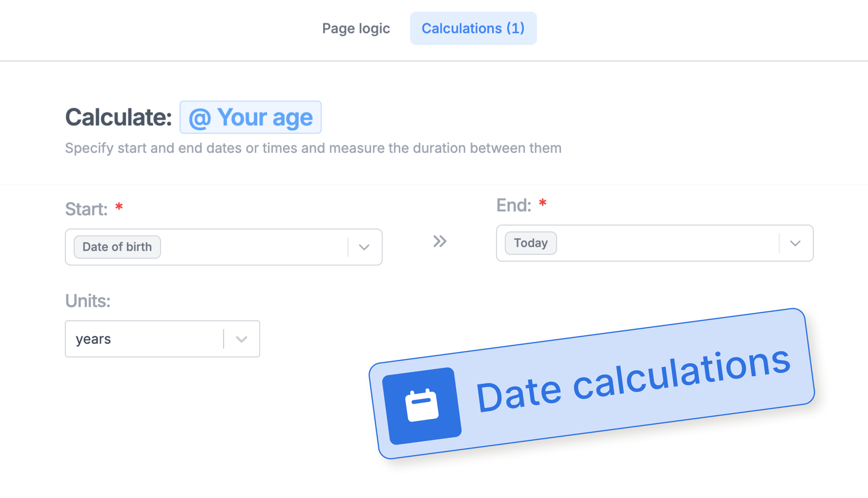Image resolution: width=868 pixels, height=498 pixels.
Task: Click the Start field label
Action: click(87, 209)
